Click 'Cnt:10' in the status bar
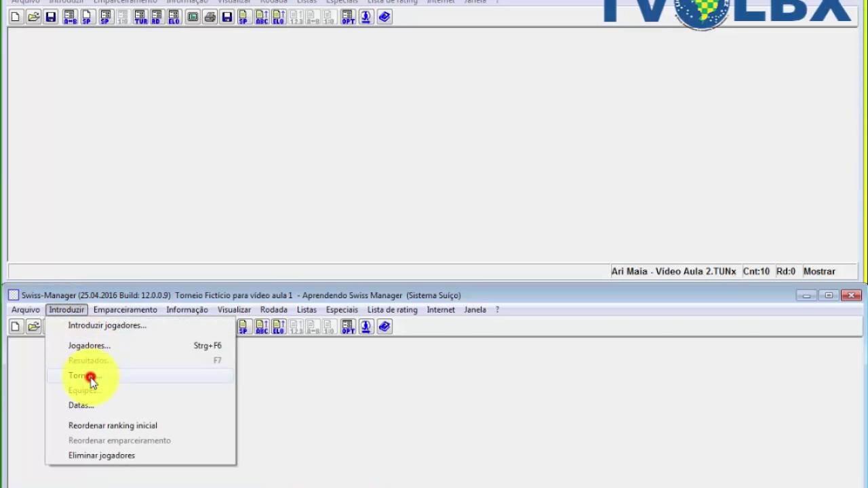This screenshot has width=868, height=488. 756,271
